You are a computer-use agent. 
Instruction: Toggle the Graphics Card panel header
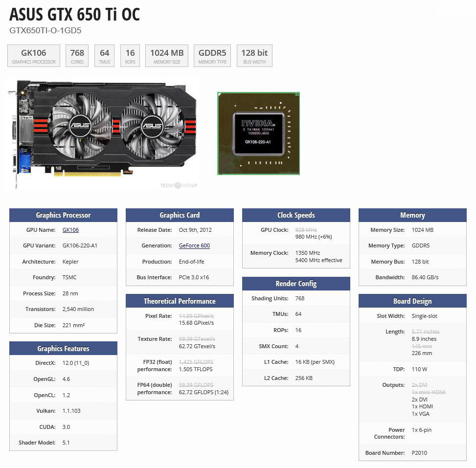[179, 215]
